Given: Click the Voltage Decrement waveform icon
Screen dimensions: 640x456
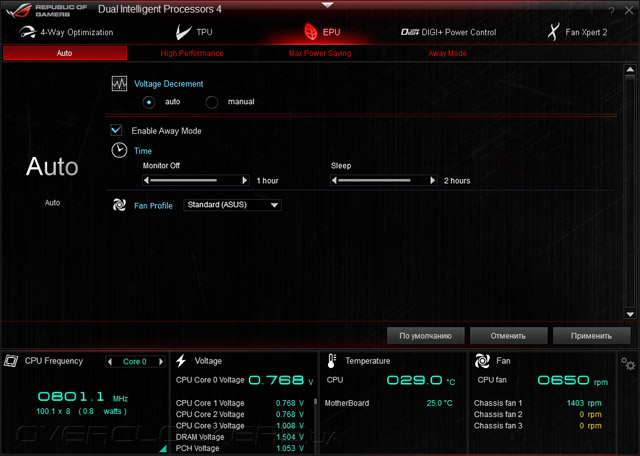Looking at the screenshot, I should tap(119, 84).
